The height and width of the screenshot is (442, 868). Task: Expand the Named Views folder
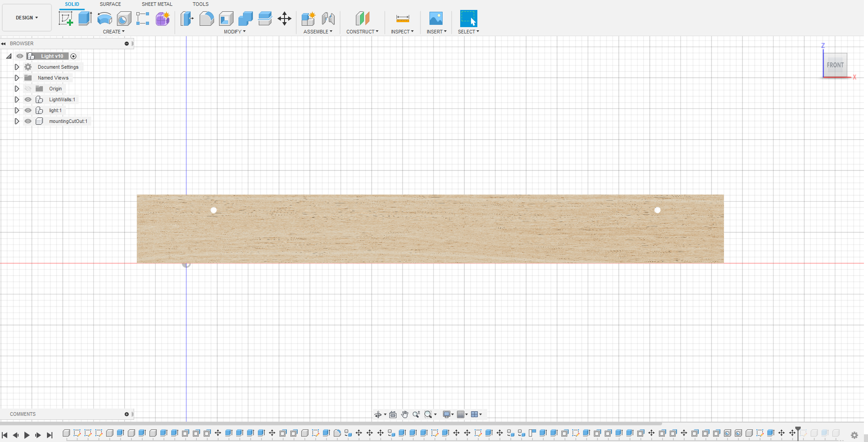click(17, 78)
